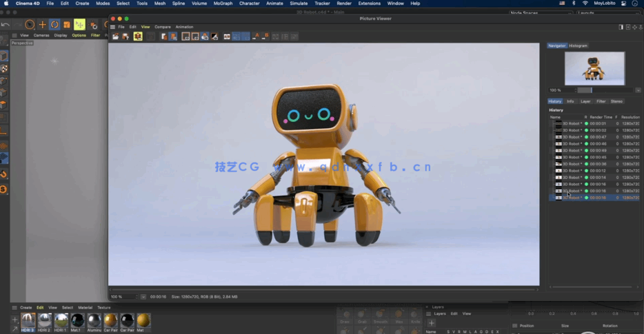
Task: Open MoGraph menu
Action: point(223,3)
